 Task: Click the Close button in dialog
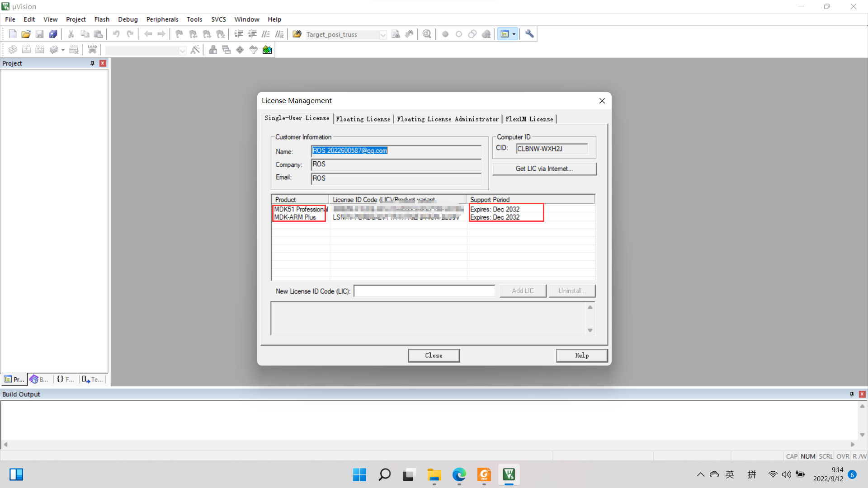(x=434, y=356)
